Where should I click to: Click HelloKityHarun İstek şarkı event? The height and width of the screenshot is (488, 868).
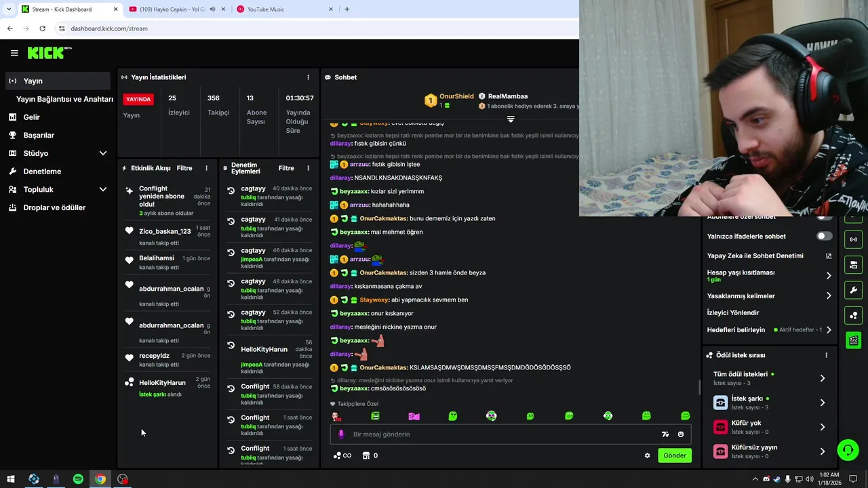coord(167,388)
